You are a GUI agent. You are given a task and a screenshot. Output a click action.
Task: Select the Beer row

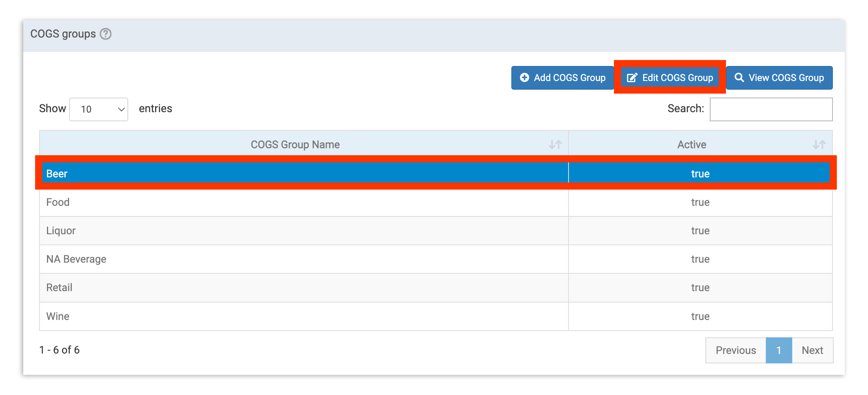coord(57,174)
